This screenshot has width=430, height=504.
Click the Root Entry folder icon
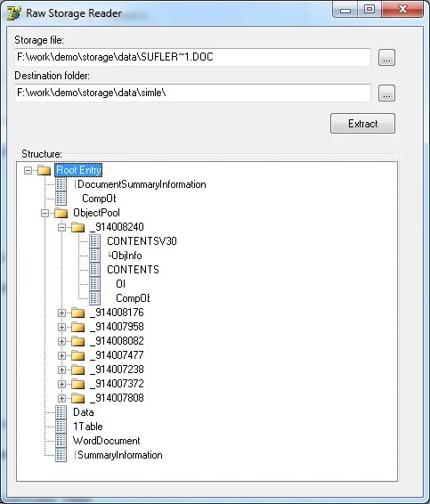click(x=44, y=170)
